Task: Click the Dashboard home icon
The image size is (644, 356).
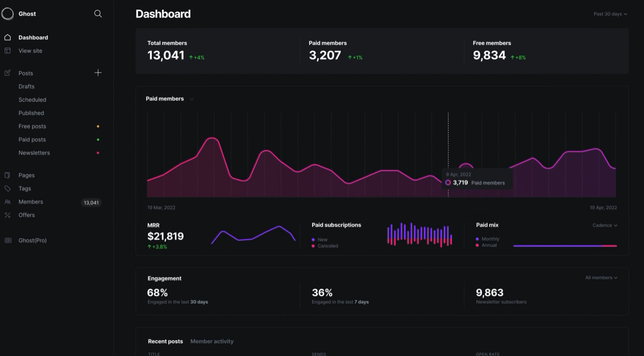Action: 8,37
